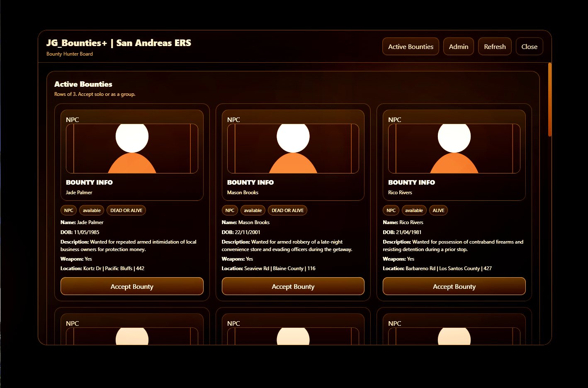Click the BOUNTY INFO heading above Rico Rivers
Screen dimensions: 588x388
coord(411,182)
